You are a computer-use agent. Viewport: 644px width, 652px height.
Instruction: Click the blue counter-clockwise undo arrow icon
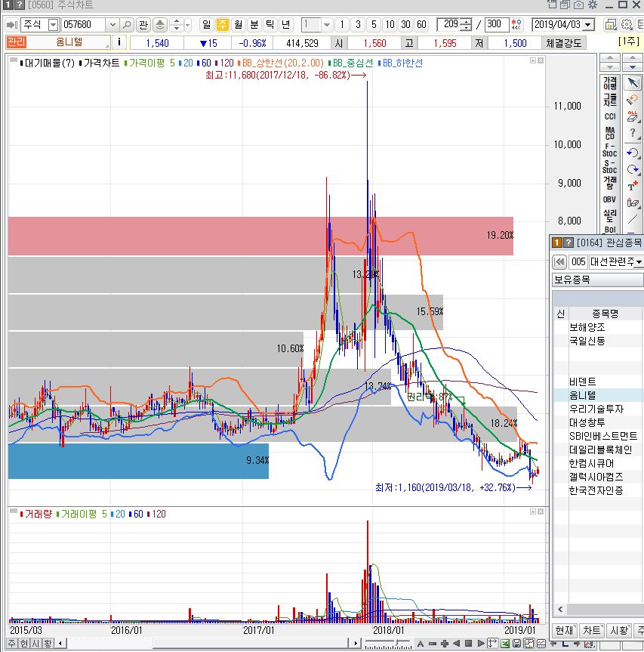[x=633, y=152]
